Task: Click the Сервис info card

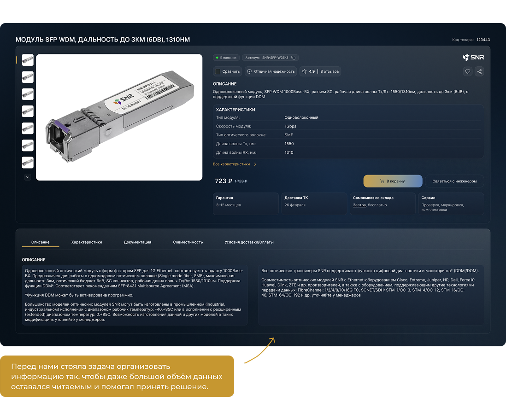Action: click(x=451, y=204)
